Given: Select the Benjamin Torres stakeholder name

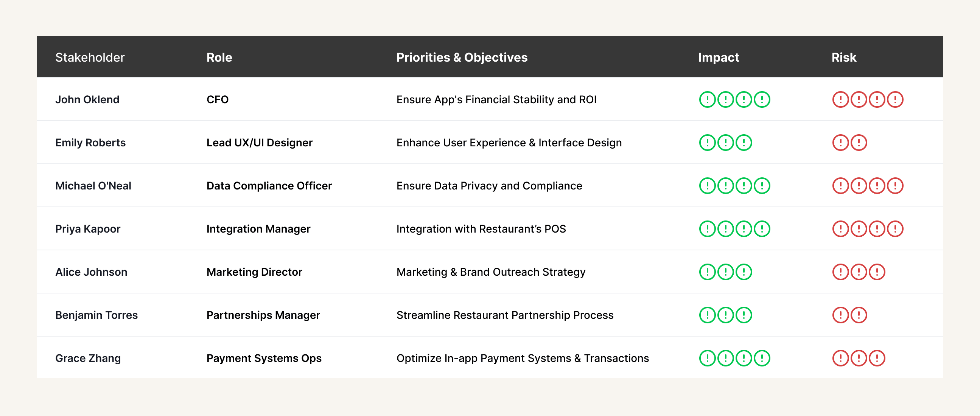Looking at the screenshot, I should (x=96, y=315).
